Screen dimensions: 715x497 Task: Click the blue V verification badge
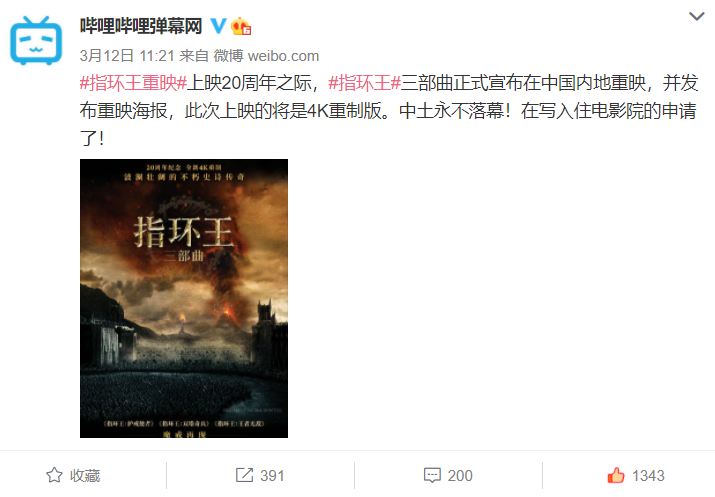(218, 26)
